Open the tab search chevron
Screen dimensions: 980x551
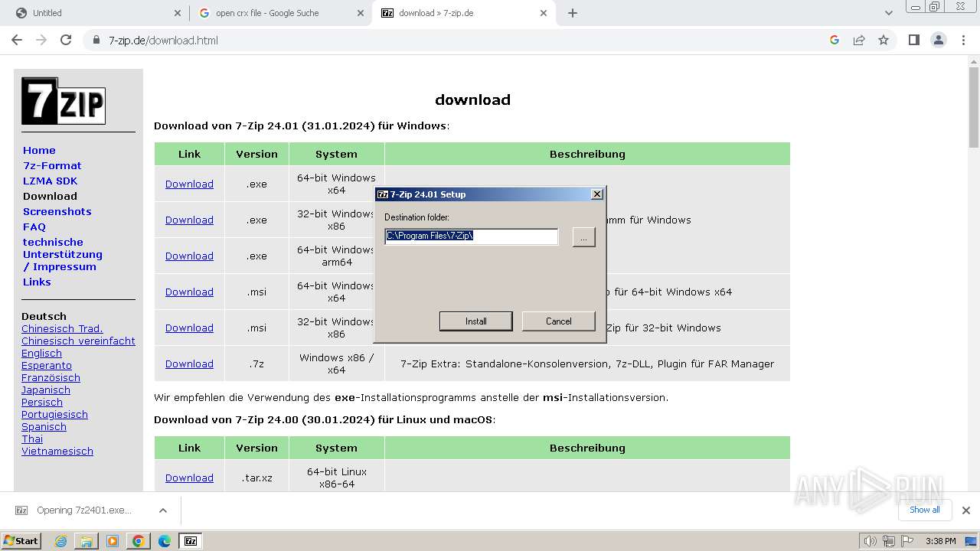(889, 13)
